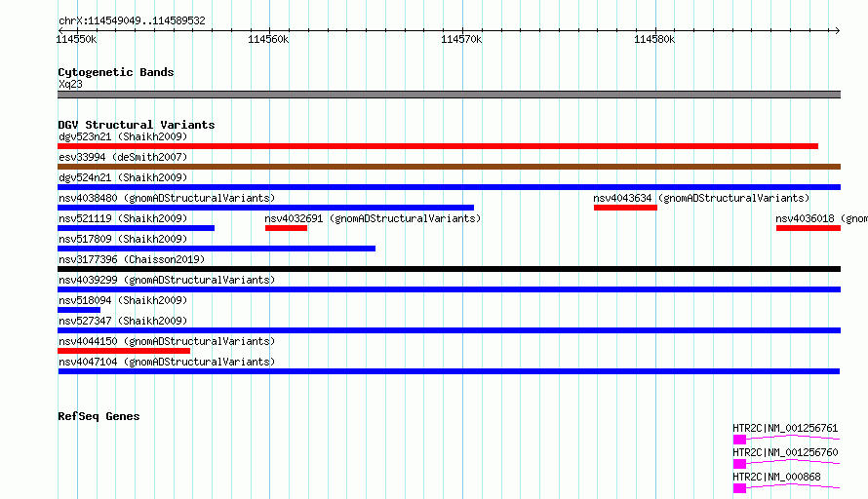Open HTR2C|NM_001256760 transcript label

point(785,452)
